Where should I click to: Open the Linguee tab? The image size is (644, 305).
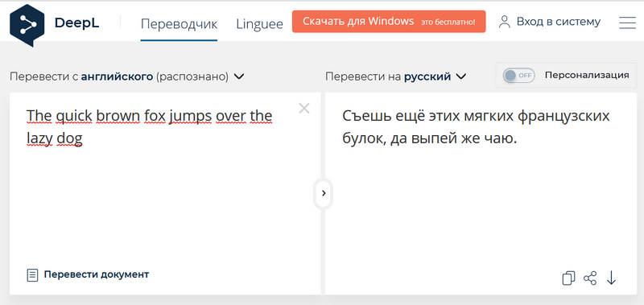(259, 24)
